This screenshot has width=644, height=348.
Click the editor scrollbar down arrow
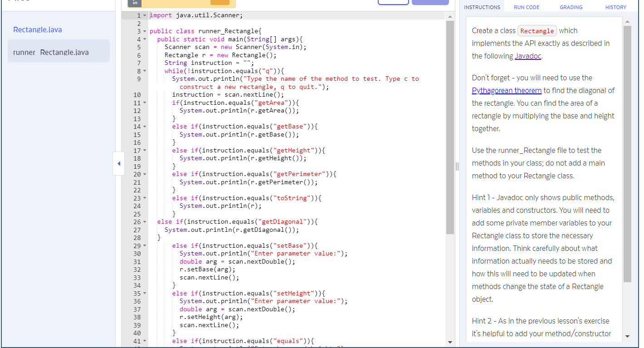450,342
